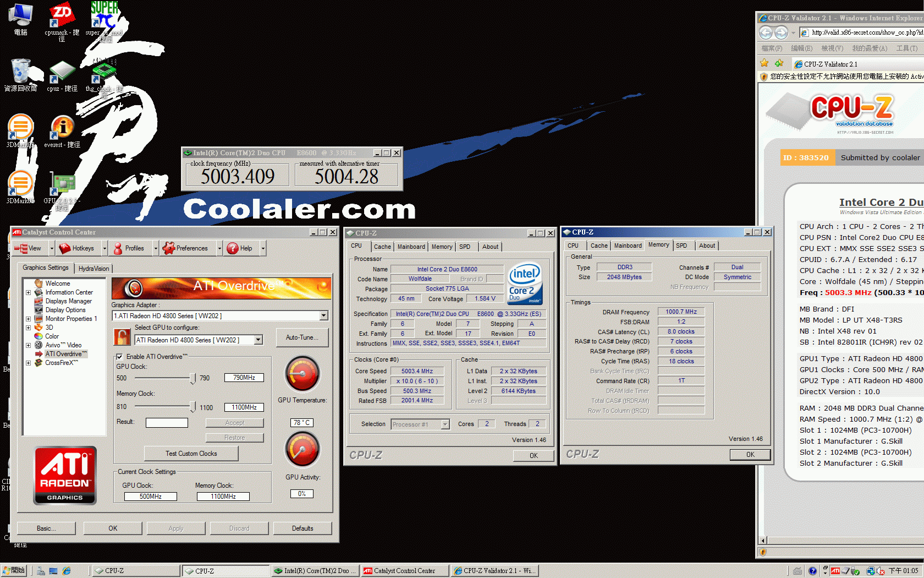Click the Start button on the taskbar
The height and width of the screenshot is (578, 924).
coord(14,571)
